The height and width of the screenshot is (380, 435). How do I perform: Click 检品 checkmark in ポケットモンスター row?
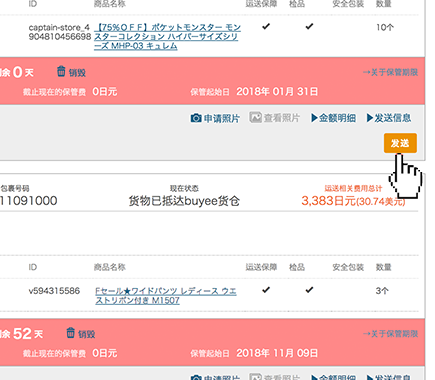tap(309, 26)
